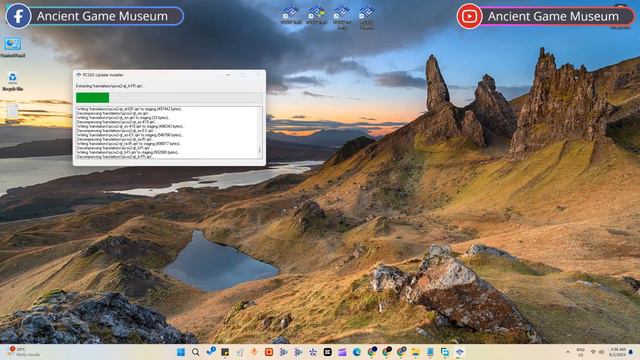Select the blank document icon below Recycle Bin
Image resolution: width=640 pixels, height=360 pixels.
(x=13, y=113)
